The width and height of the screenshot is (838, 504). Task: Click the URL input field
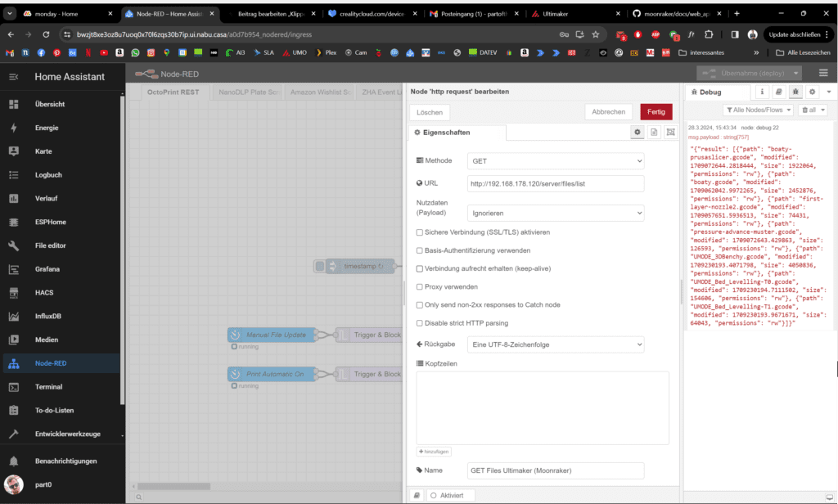tap(556, 183)
